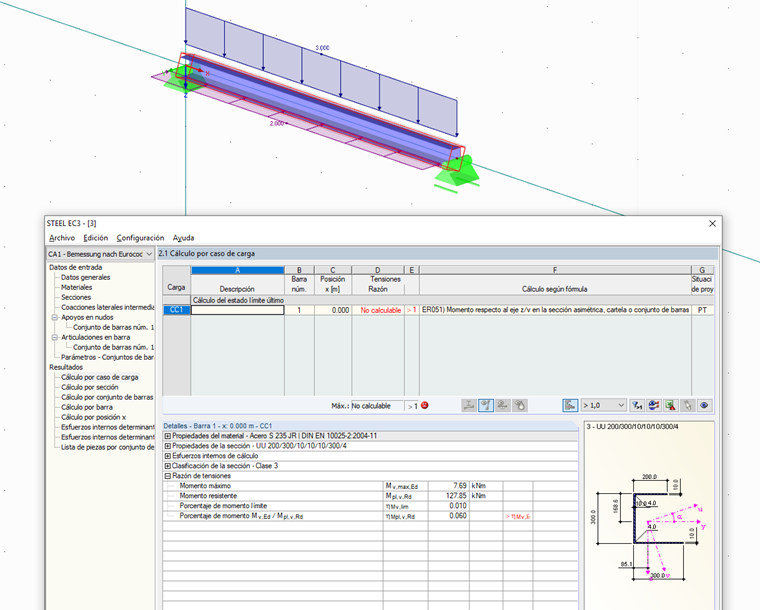Toggle the highlighted second filter icon

tap(486, 406)
